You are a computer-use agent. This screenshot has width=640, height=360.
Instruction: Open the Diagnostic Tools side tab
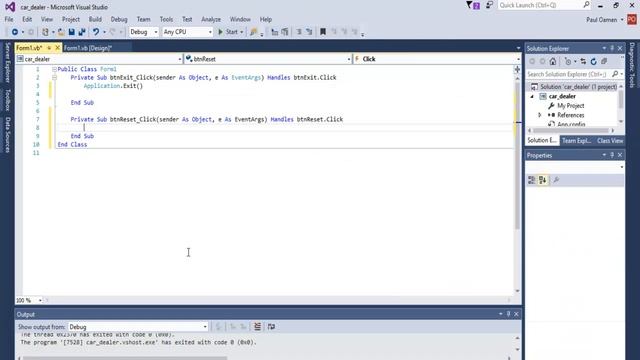click(x=632, y=65)
